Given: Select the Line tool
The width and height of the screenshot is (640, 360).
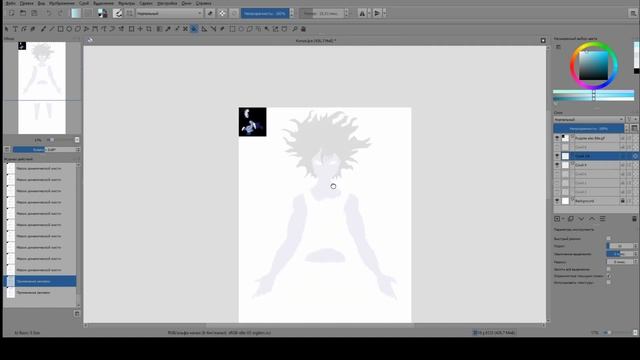Looking at the screenshot, I should pos(51,29).
